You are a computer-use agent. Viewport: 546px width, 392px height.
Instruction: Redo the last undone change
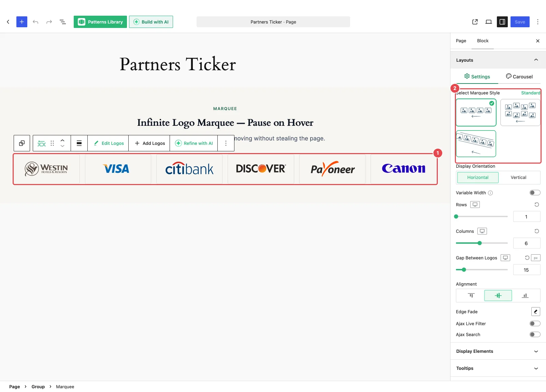pyautogui.click(x=49, y=22)
